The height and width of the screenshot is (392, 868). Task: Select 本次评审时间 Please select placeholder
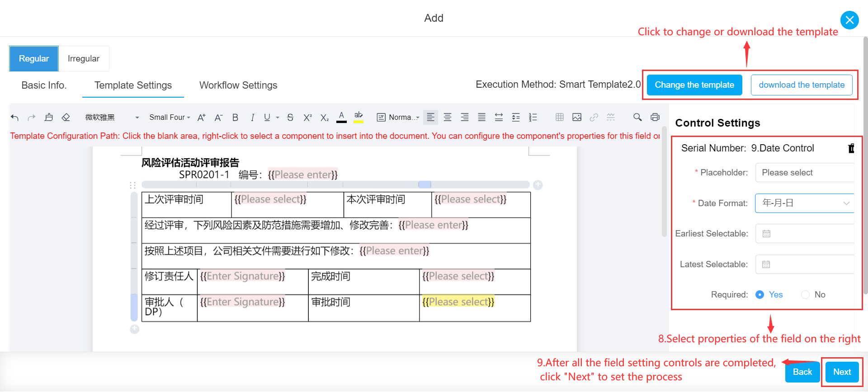pos(470,199)
